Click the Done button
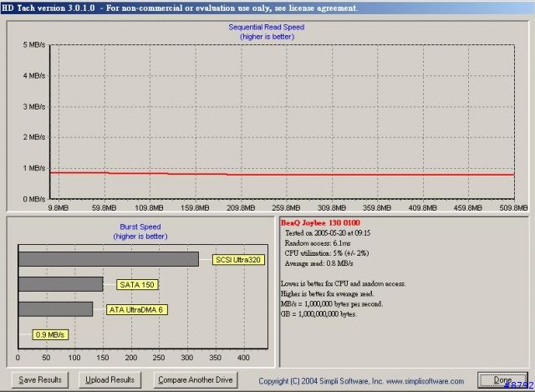 tap(502, 379)
